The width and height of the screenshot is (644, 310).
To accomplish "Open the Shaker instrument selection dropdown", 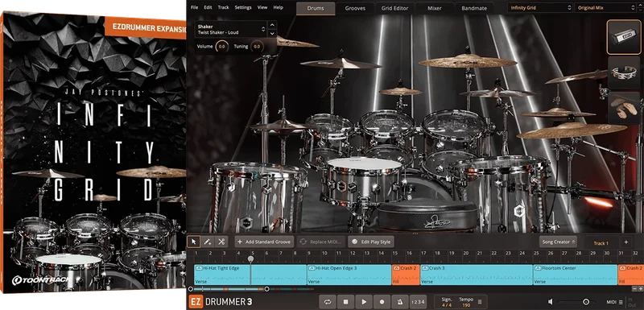I will click(231, 29).
